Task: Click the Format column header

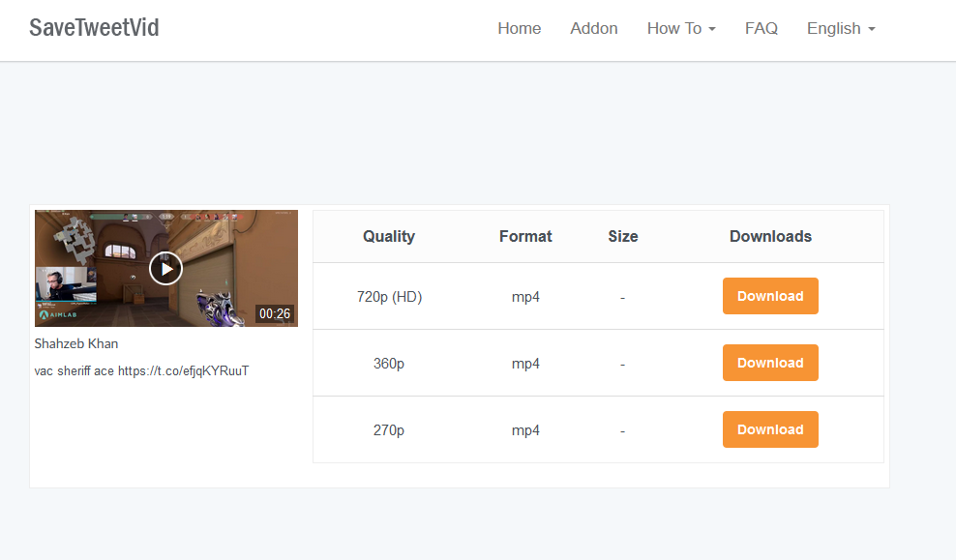Action: click(x=525, y=236)
